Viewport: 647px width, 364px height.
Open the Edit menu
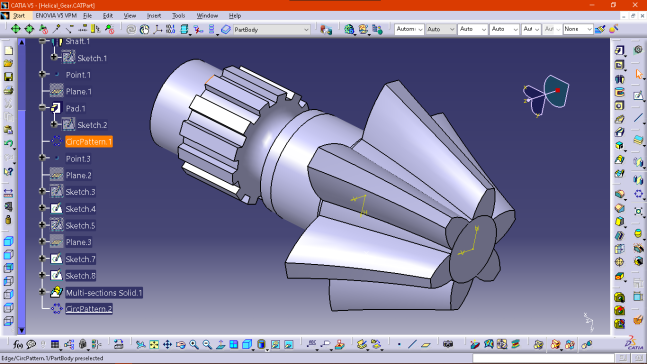coord(108,16)
